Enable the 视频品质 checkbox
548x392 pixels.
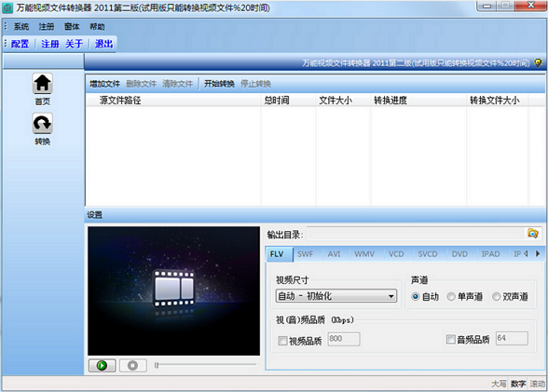(x=282, y=341)
